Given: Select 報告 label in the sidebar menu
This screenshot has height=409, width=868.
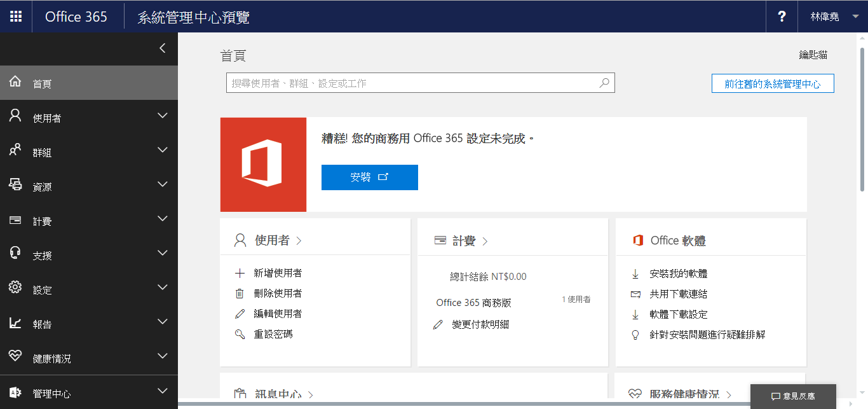Looking at the screenshot, I should pyautogui.click(x=43, y=324).
